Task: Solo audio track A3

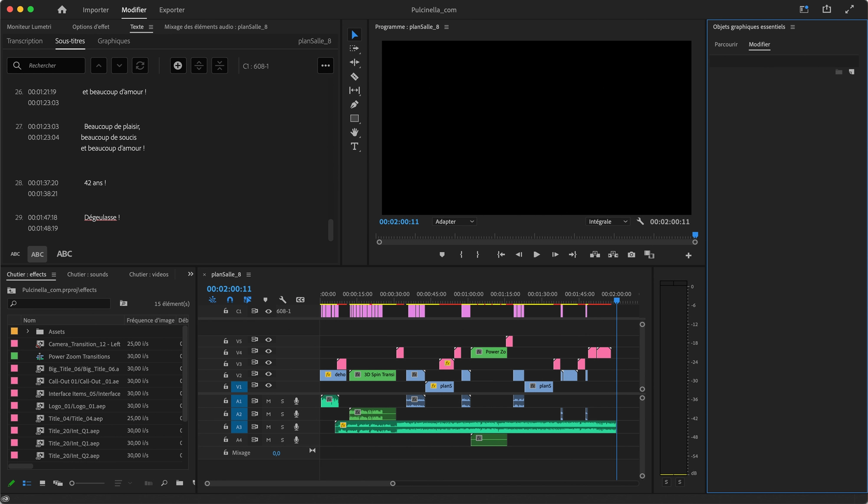Action: tap(282, 427)
